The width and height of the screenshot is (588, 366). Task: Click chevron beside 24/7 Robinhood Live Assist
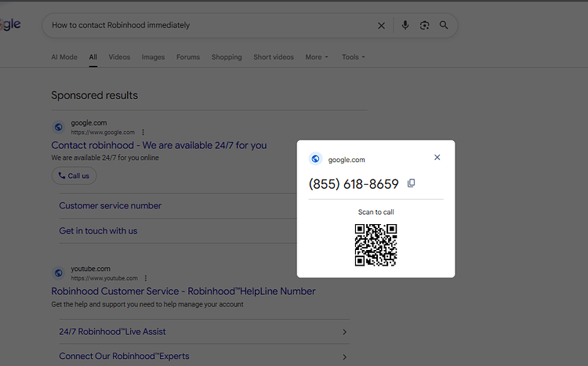click(x=344, y=332)
